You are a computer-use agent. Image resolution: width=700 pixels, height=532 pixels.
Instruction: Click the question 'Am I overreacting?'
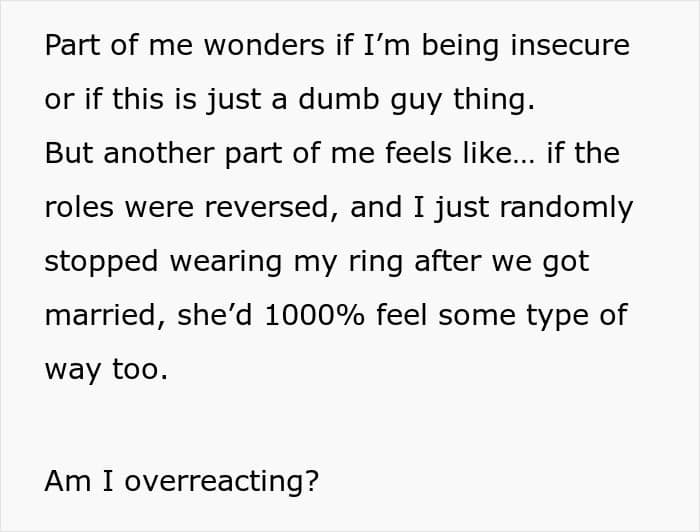coord(182,482)
